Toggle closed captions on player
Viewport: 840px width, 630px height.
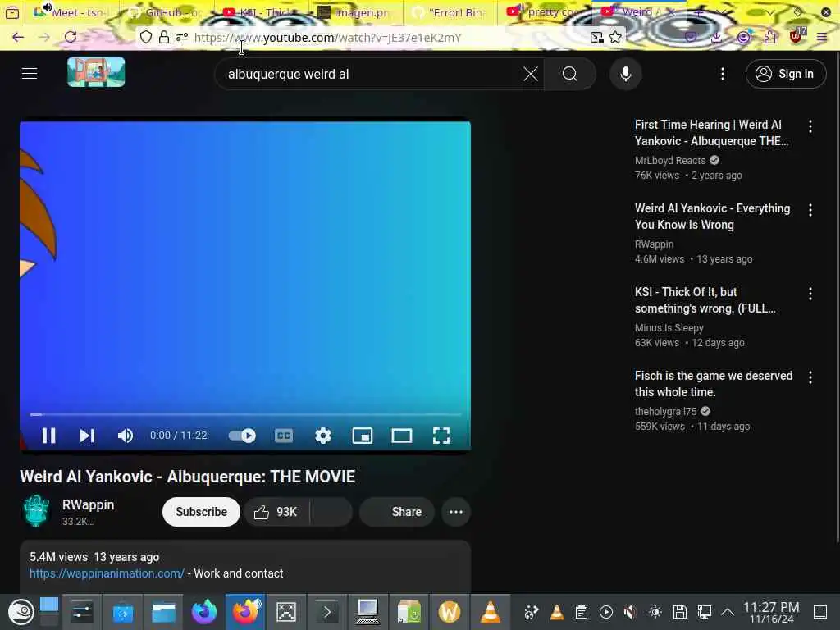[x=283, y=436]
